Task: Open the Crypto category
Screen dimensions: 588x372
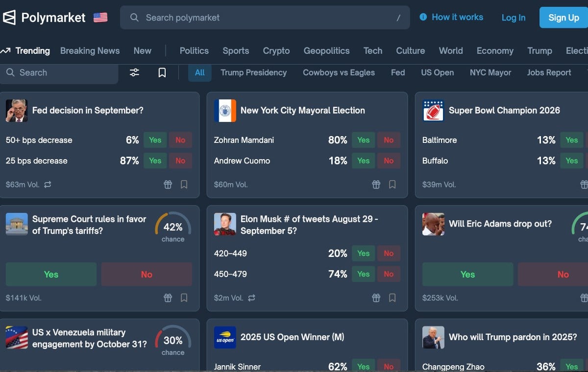Action: tap(276, 51)
